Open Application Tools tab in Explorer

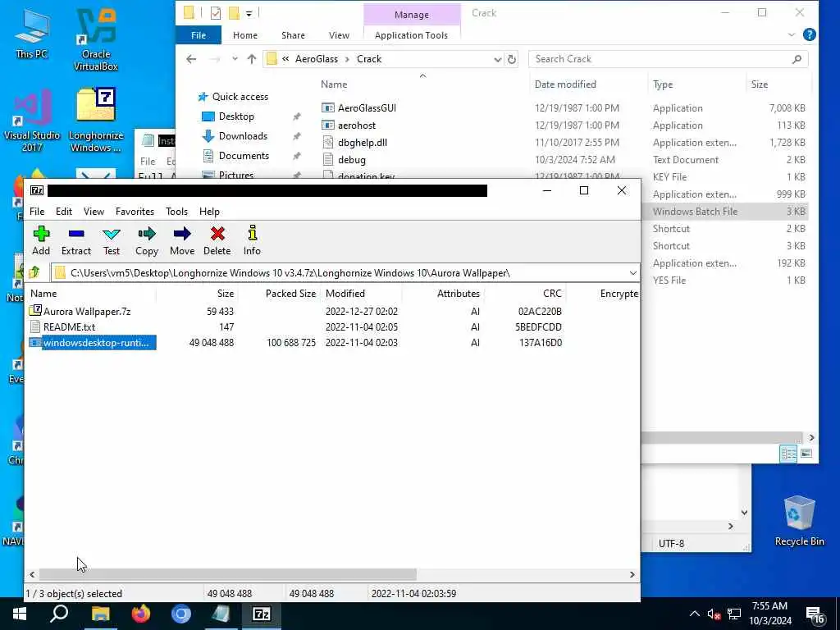coord(412,35)
